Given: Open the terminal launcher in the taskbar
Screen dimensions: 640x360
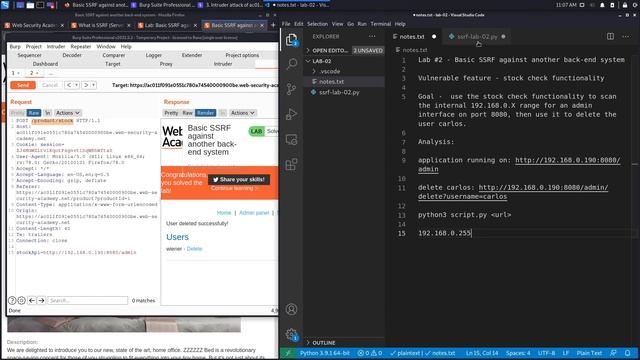Looking at the screenshot, I should [40, 5].
